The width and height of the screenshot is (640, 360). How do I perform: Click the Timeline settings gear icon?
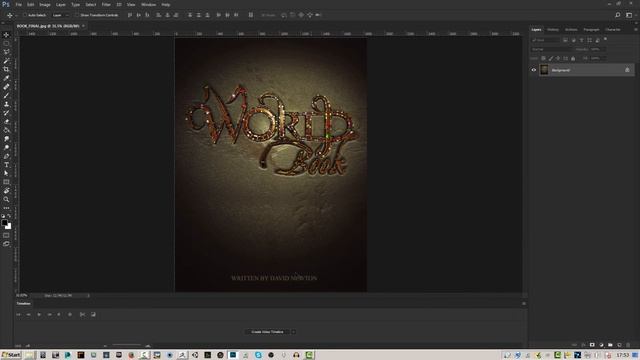pos(70,314)
